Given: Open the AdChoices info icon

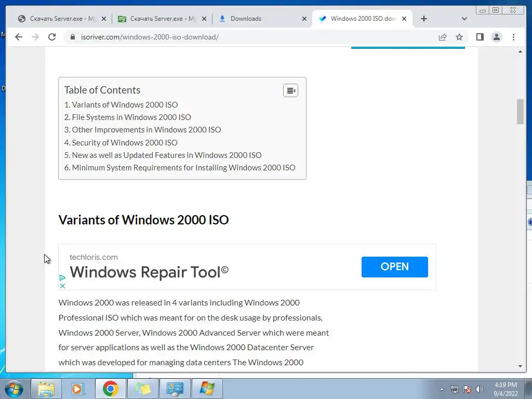Looking at the screenshot, I should [62, 277].
